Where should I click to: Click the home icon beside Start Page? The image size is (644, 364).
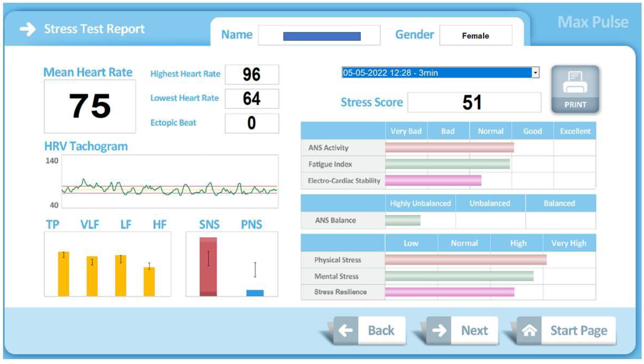tap(529, 330)
